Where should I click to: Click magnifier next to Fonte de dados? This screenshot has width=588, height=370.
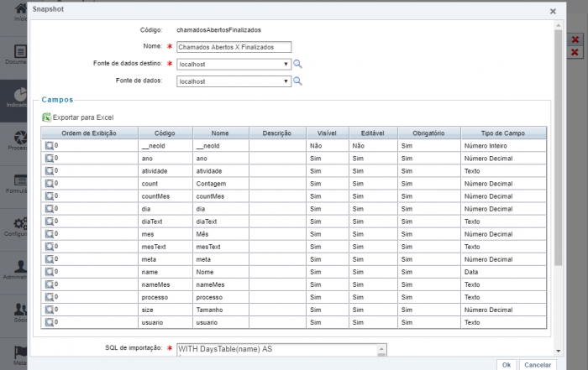297,81
